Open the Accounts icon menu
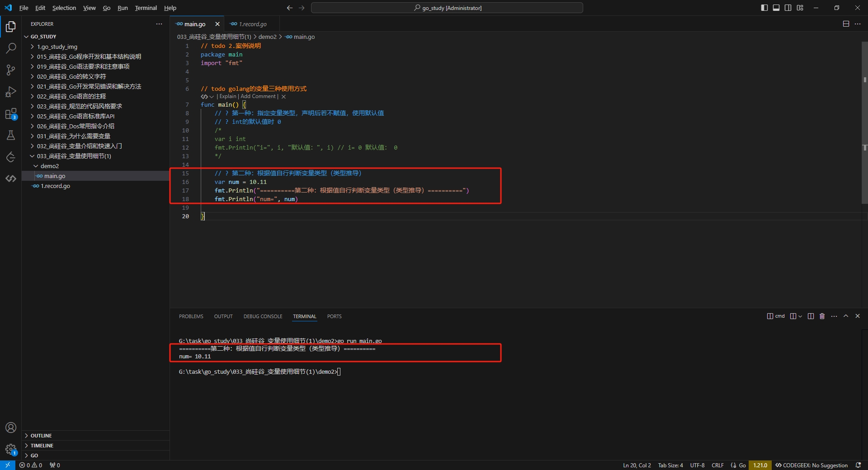Viewport: 868px width, 470px height. 11,428
